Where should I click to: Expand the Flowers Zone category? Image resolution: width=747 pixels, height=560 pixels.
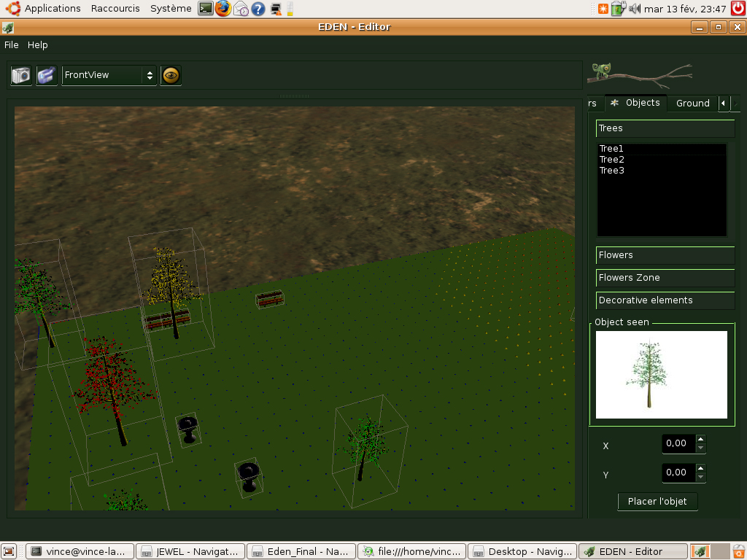[x=665, y=278]
